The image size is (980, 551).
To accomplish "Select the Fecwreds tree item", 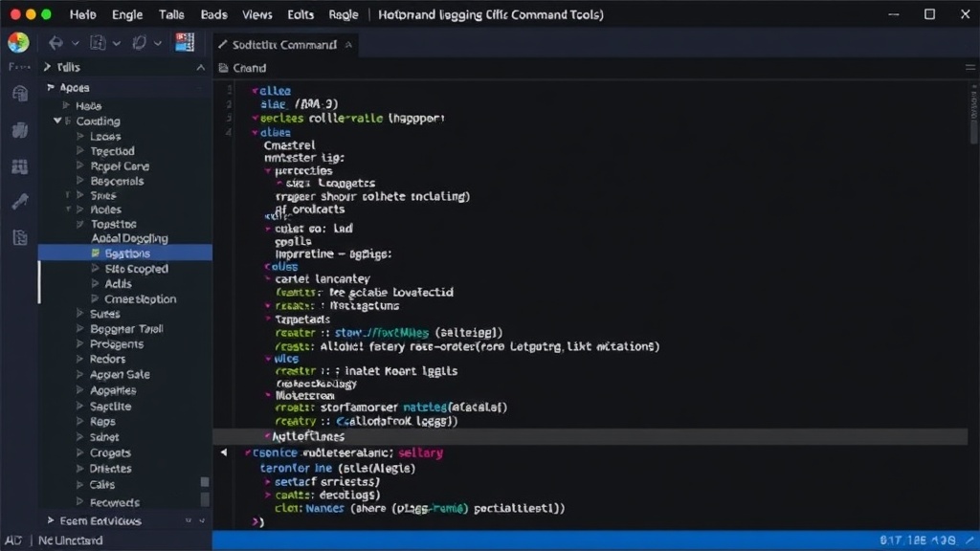I will coord(115,502).
